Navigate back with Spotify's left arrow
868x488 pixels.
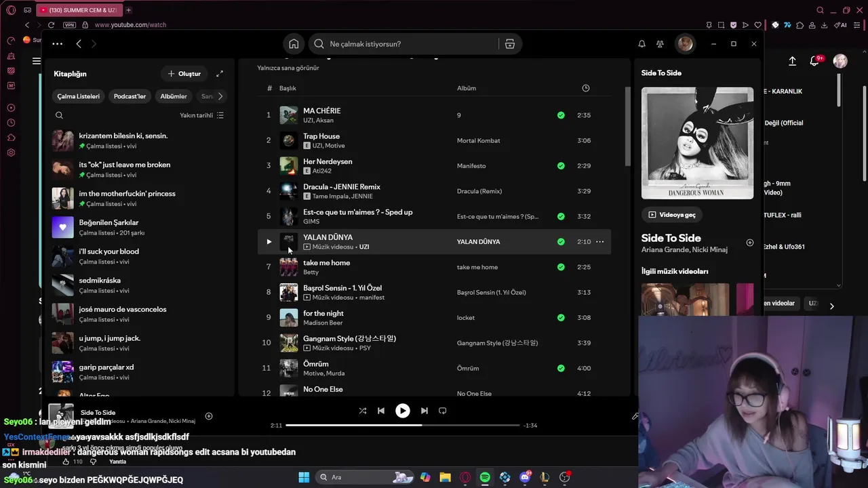[x=79, y=44]
